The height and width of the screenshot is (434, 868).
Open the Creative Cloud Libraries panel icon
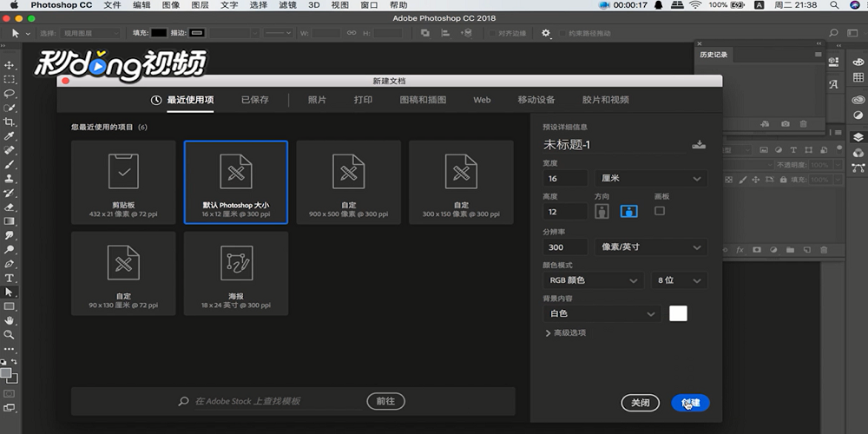[858, 100]
